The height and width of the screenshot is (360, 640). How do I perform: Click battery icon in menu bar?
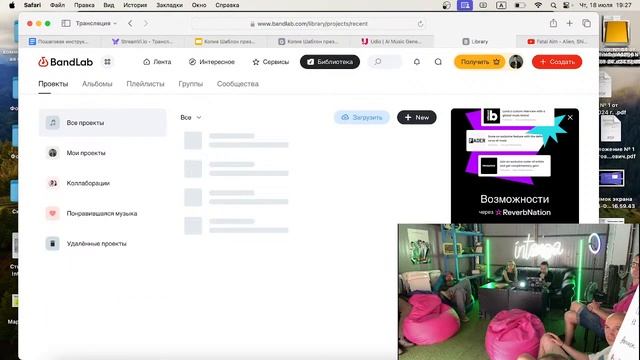(520, 5)
